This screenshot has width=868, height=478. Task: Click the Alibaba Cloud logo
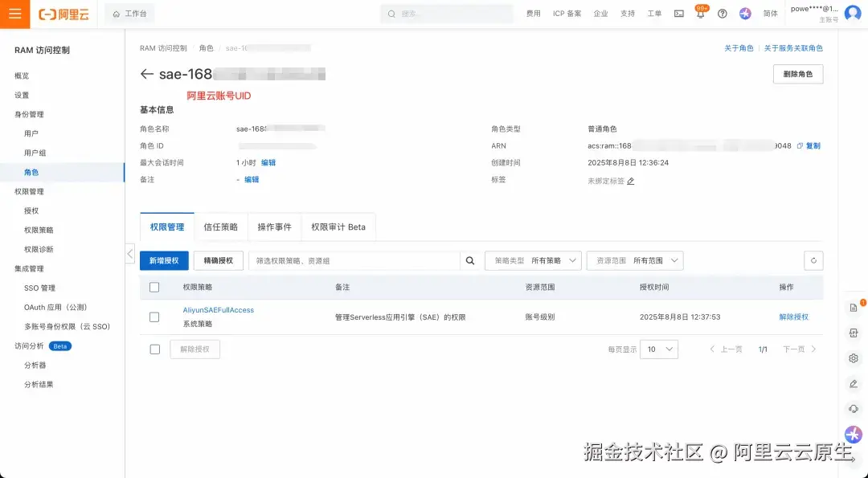(63, 14)
